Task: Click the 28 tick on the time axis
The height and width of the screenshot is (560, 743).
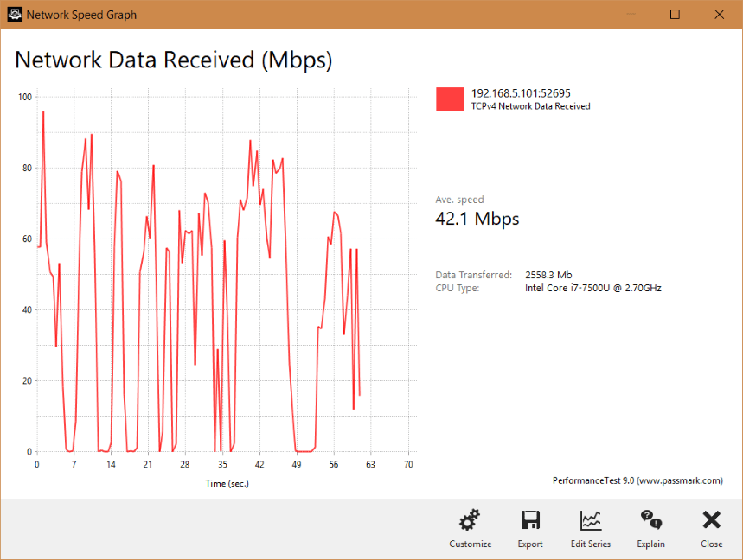Action: click(185, 464)
